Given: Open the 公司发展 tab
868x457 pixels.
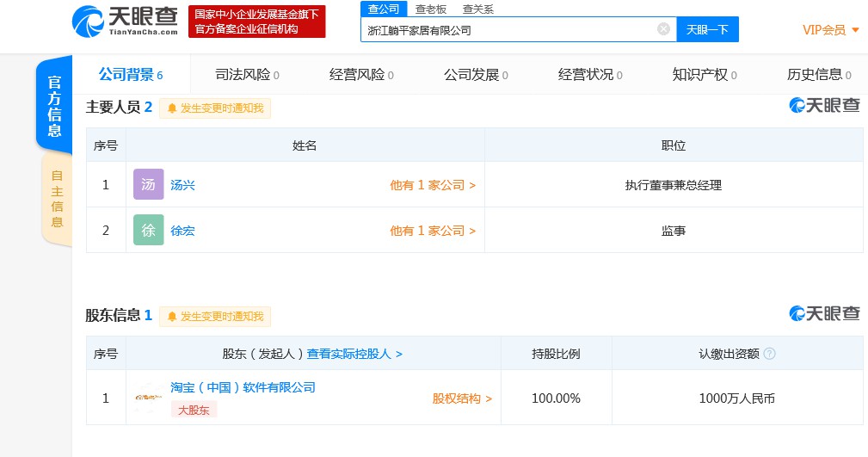Looking at the screenshot, I should [476, 74].
